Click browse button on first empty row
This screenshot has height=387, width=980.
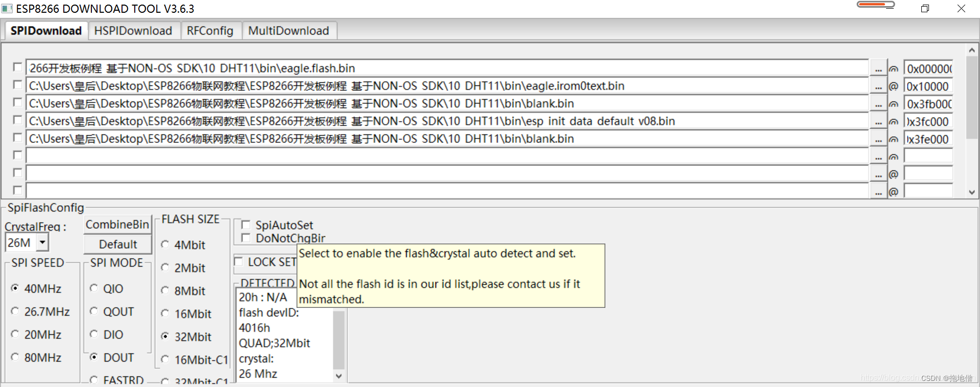(878, 157)
